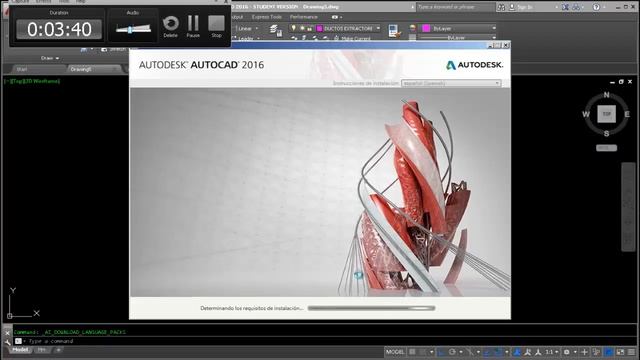Image resolution: width=640 pixels, height=360 pixels.
Task: Toggle the layer on/off lightbulb icon
Action: click(x=293, y=28)
